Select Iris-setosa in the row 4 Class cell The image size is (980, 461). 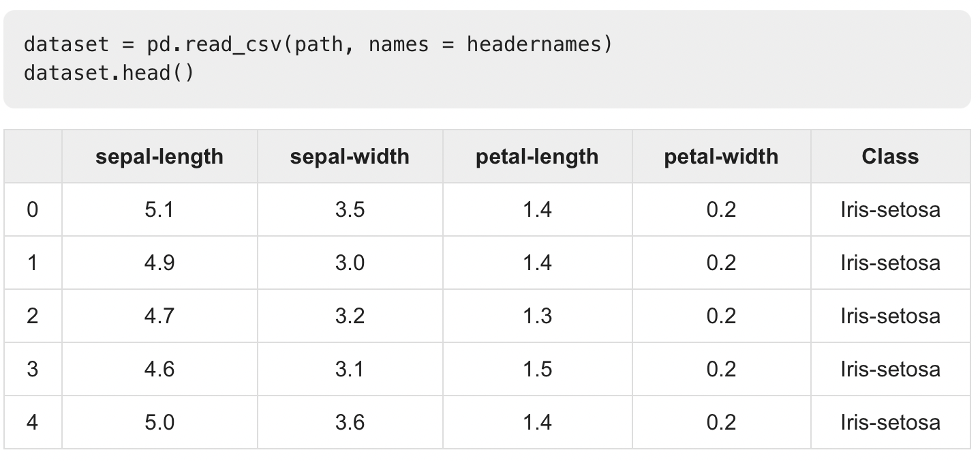pos(890,422)
